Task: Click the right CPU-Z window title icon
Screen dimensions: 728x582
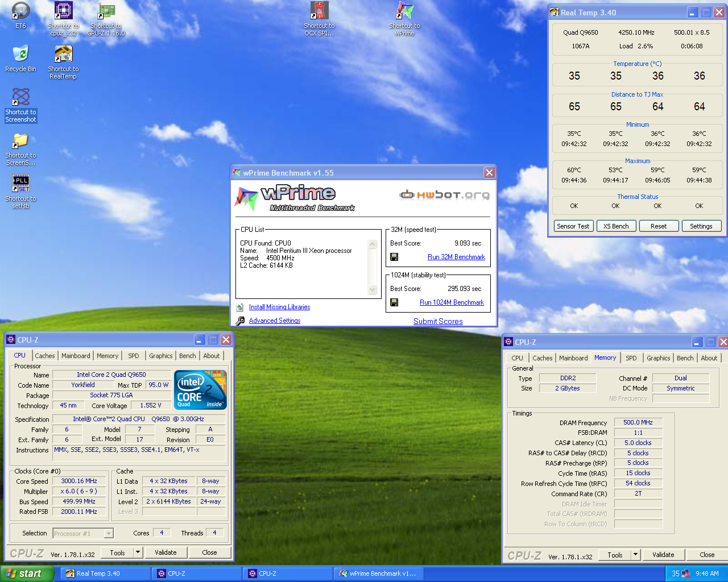Action: (508, 342)
